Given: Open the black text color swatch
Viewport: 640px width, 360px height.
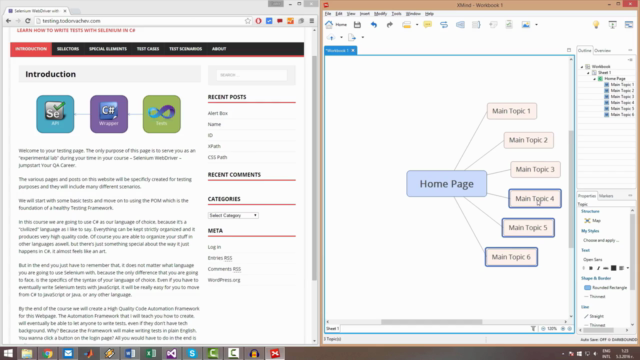Looking at the screenshot, I should tap(613, 268).
